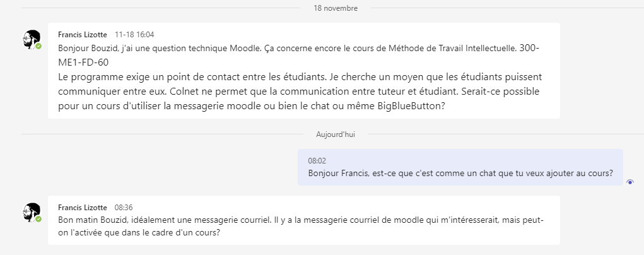The height and width of the screenshot is (255, 644).
Task: Click Francis Lizotte's avatar beside the 08:36 message
Action: [x=32, y=212]
